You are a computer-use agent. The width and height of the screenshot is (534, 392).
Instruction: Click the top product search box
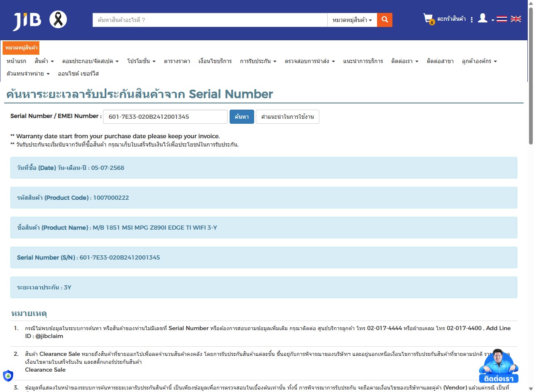[210, 20]
